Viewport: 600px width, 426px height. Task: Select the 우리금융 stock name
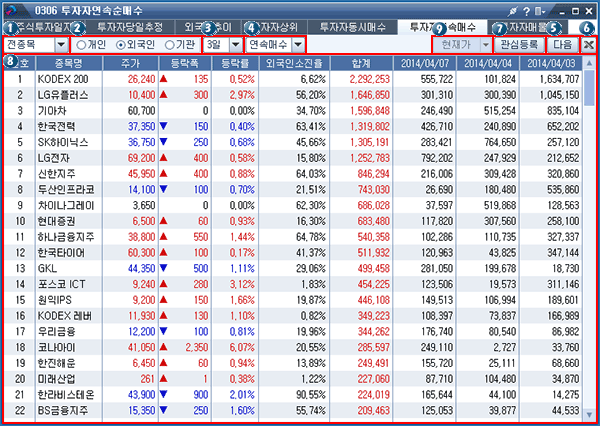coord(57,332)
